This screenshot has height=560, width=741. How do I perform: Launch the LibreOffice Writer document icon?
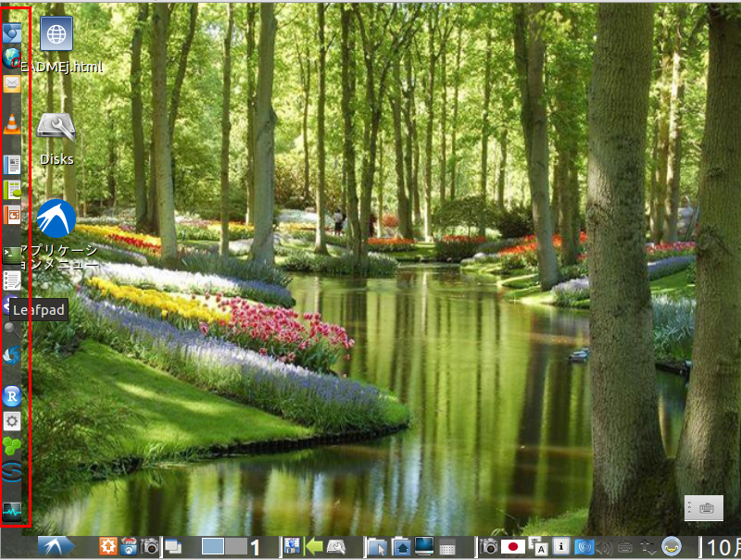[x=12, y=166]
